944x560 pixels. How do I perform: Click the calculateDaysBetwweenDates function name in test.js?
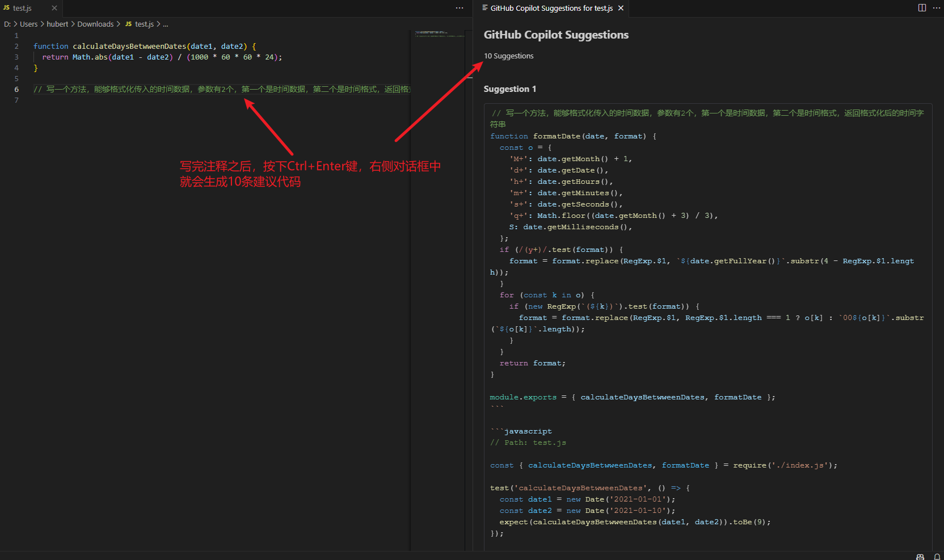(x=129, y=46)
